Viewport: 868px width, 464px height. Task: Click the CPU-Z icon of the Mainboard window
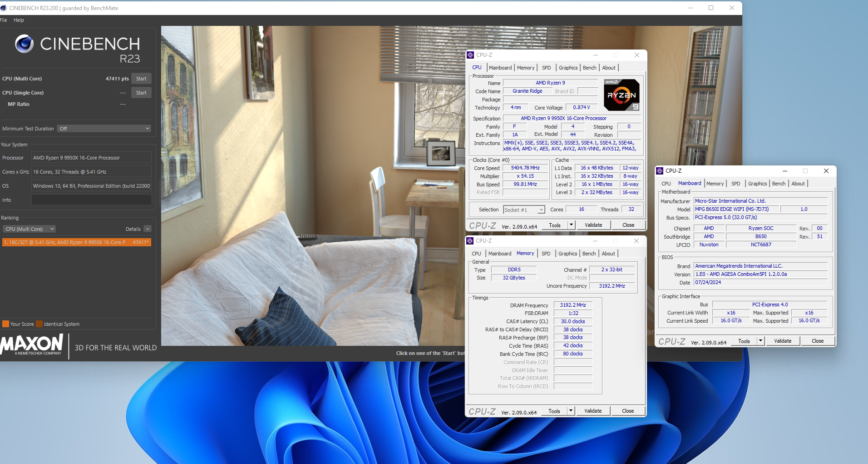(660, 171)
